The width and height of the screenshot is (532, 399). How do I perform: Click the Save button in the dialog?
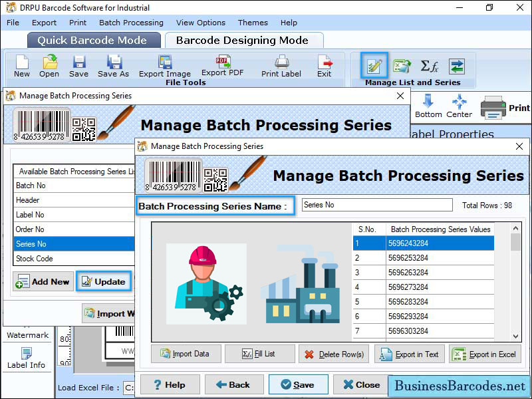(298, 384)
